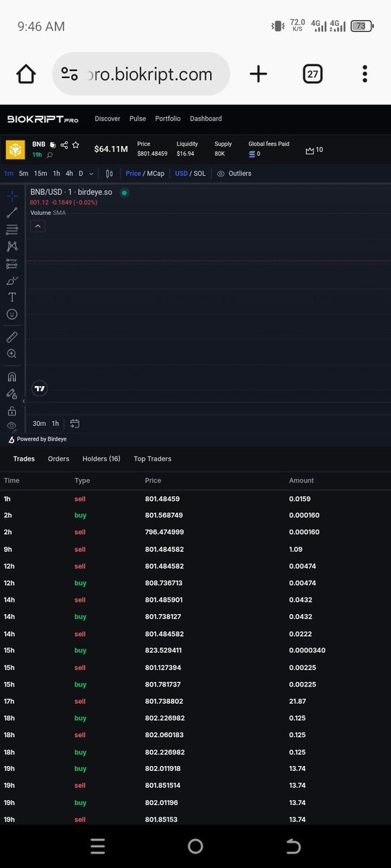Screen dimensions: 391x868
Task: Select the D daily timeframe
Action: pyautogui.click(x=81, y=174)
